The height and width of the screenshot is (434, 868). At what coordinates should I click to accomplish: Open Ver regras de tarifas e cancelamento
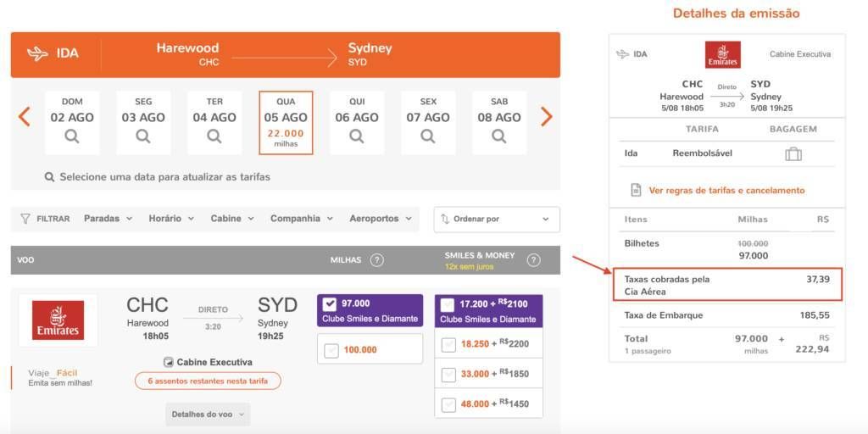[726, 191]
